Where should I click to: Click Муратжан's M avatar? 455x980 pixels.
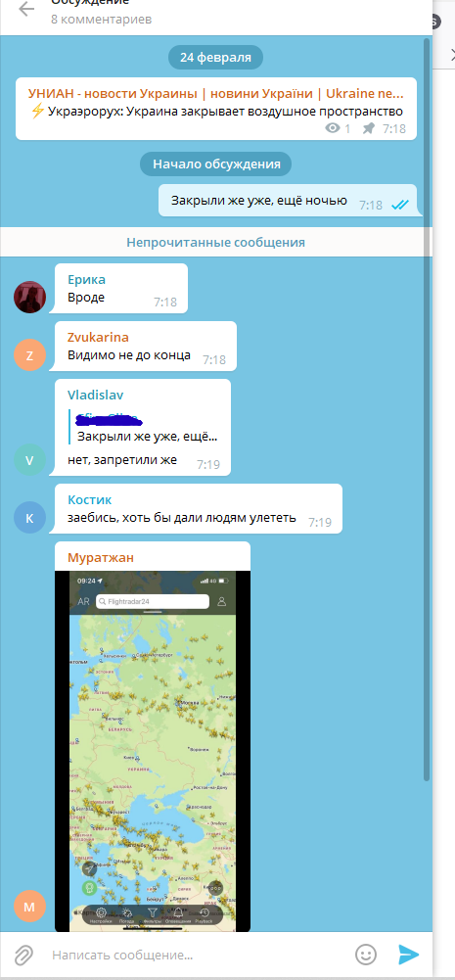point(29,907)
